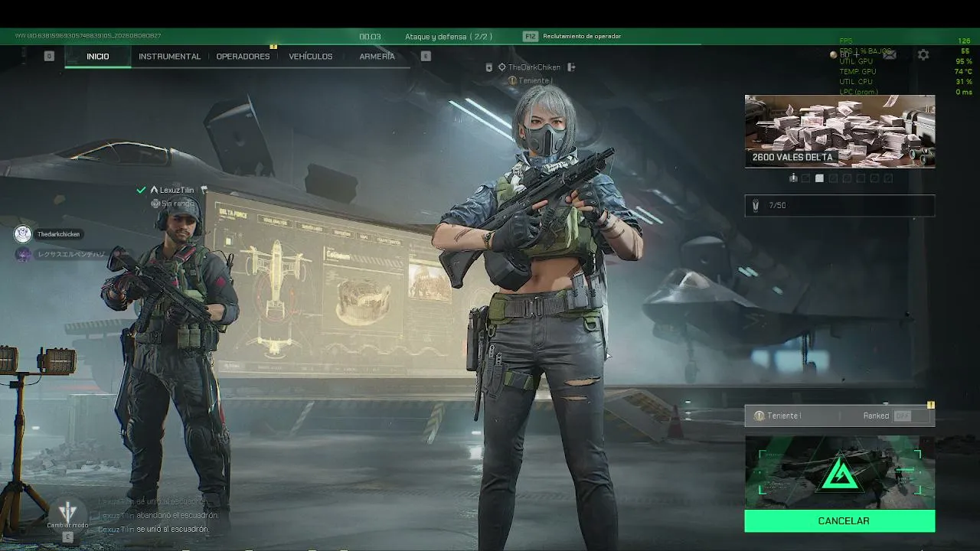The image size is (980, 551).
Task: Click the Japanese-named friend avatar
Action: coord(23,254)
